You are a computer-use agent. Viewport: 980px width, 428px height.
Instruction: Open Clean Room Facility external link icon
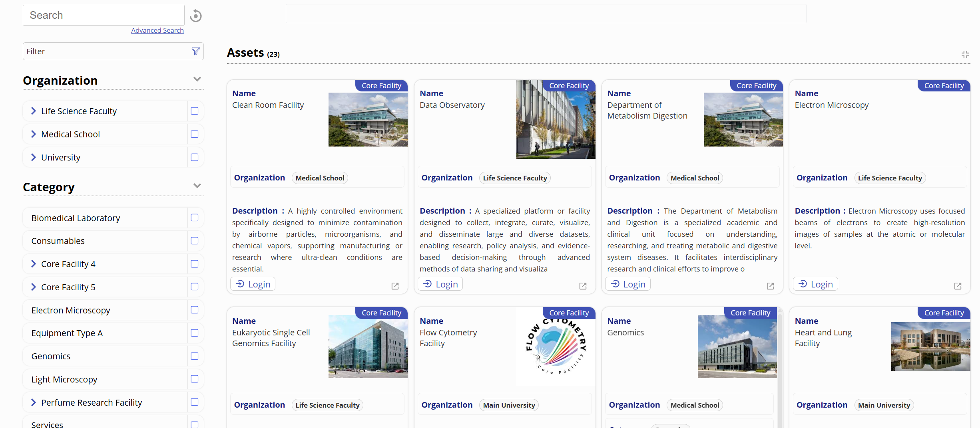point(395,286)
